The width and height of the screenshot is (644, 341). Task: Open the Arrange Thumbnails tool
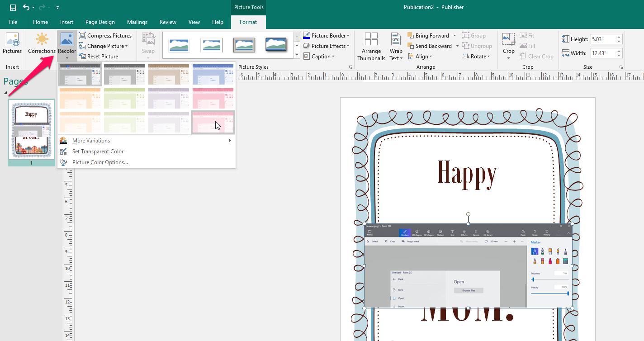click(371, 46)
